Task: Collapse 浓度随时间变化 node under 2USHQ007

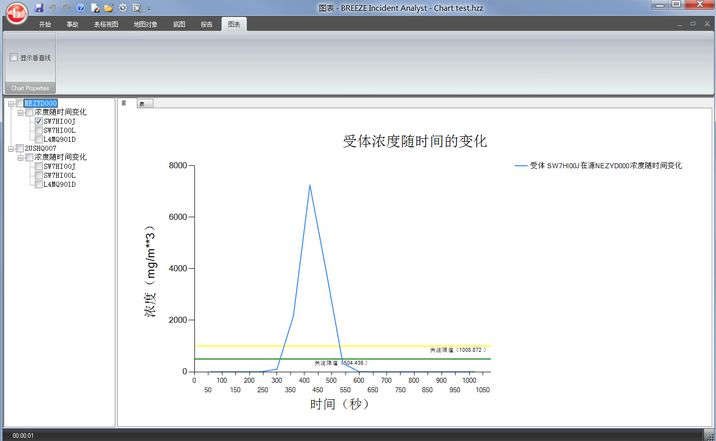Action: click(x=21, y=158)
